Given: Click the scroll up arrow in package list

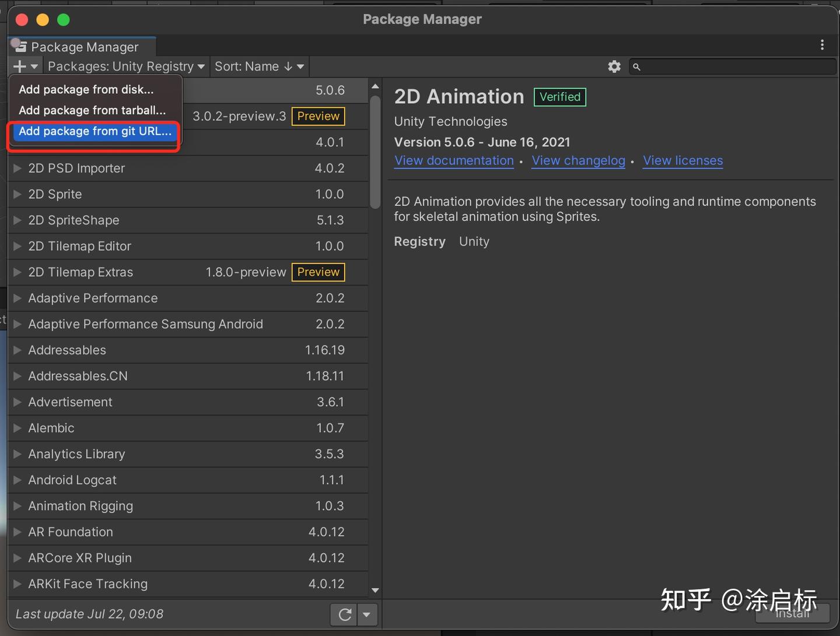Looking at the screenshot, I should [375, 86].
